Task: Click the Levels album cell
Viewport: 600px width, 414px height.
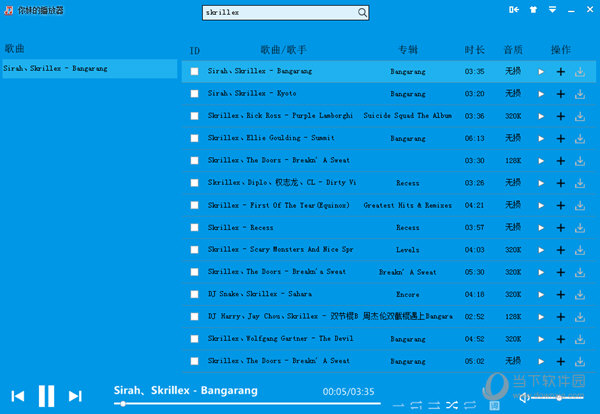Action: (x=408, y=250)
